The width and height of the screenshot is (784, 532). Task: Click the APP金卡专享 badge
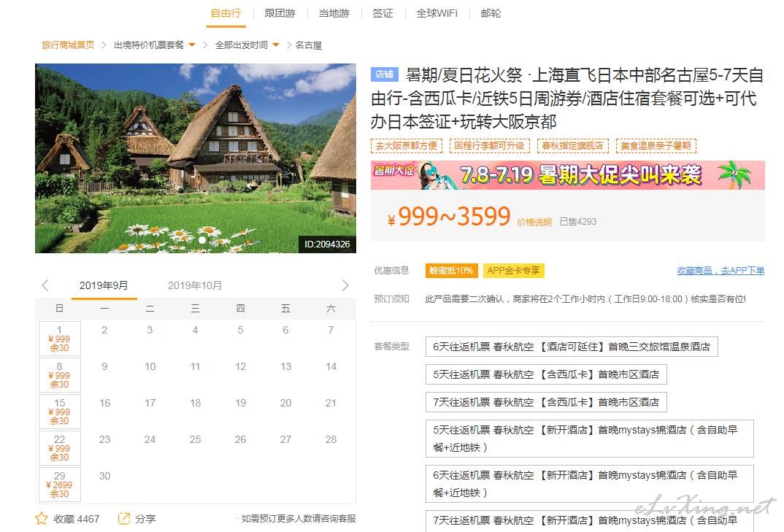pyautogui.click(x=513, y=271)
